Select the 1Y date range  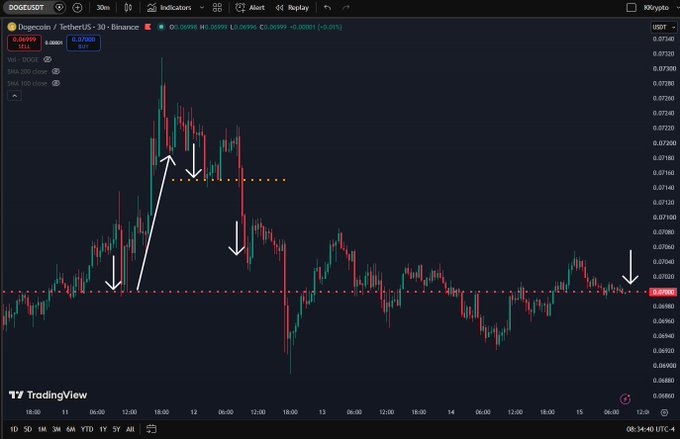pyautogui.click(x=103, y=429)
